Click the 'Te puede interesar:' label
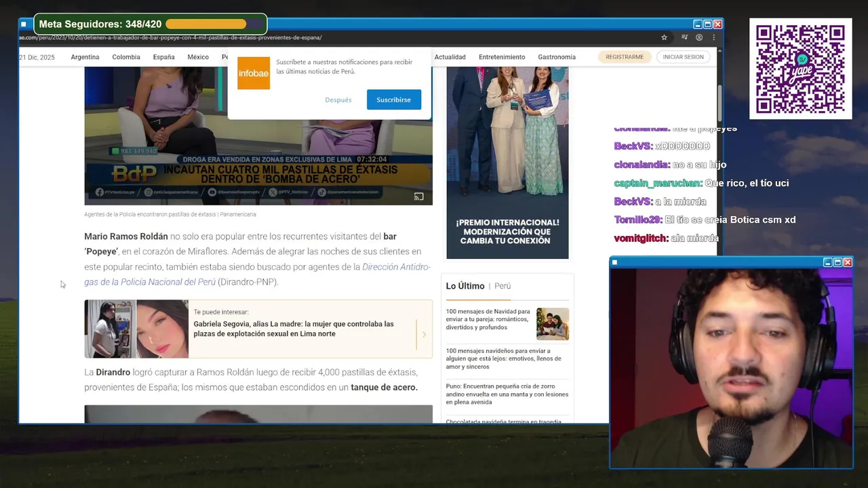 [221, 312]
